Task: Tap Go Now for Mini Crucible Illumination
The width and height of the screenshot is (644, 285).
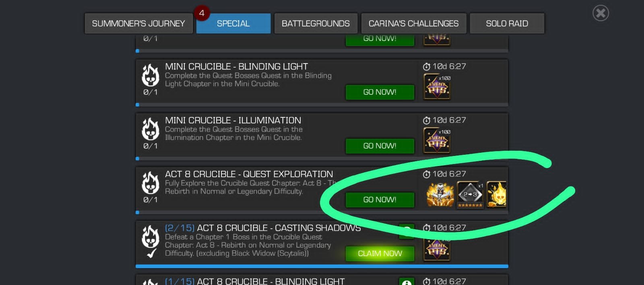Action: (x=380, y=146)
